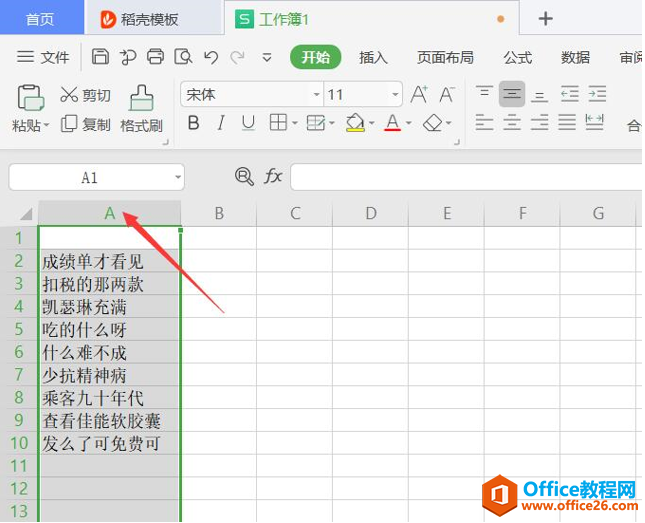Toggle vertical middle alignment

pos(512,94)
